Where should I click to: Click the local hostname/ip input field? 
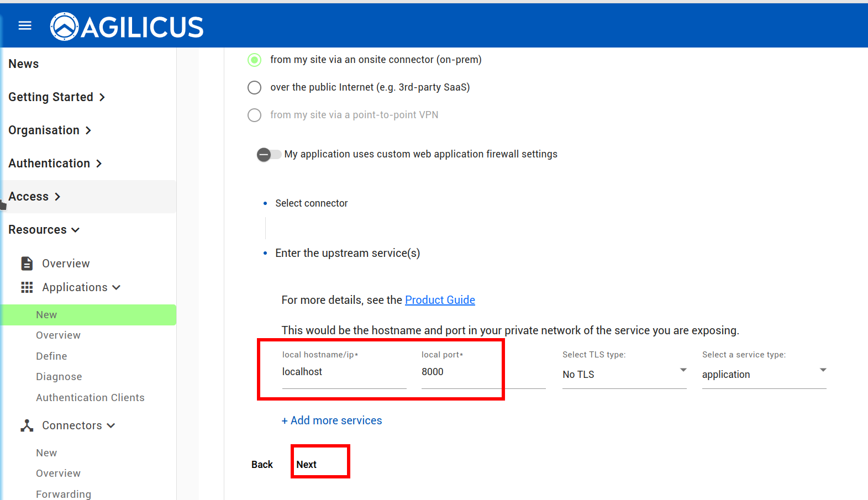[x=344, y=372]
